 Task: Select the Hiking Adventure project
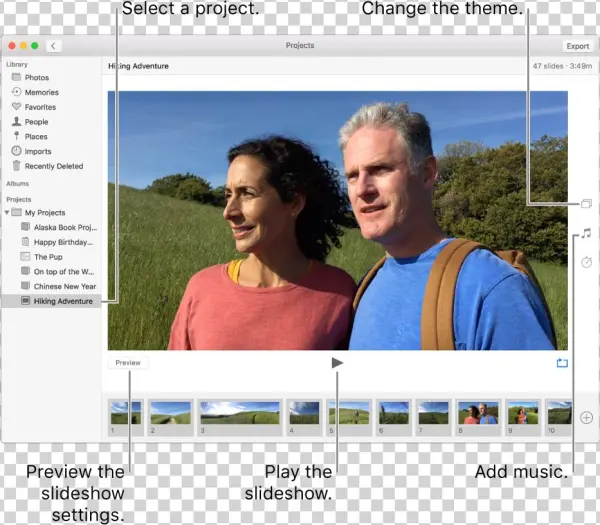(x=62, y=301)
